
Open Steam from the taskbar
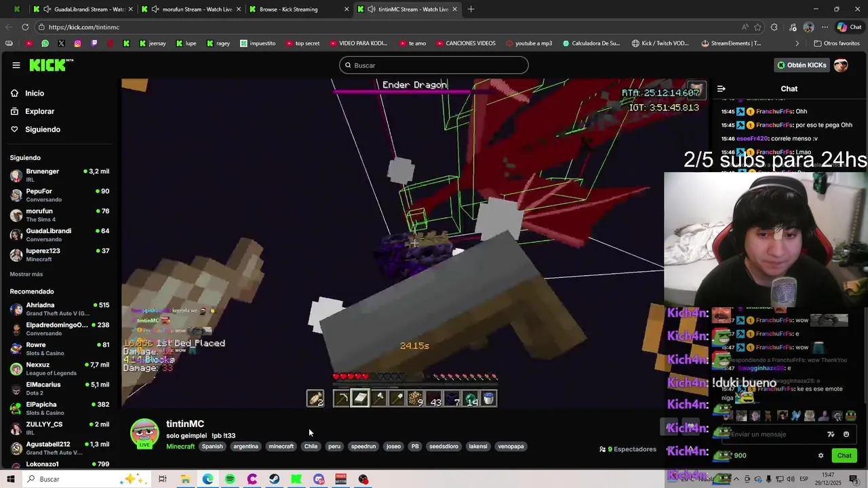coord(274,479)
